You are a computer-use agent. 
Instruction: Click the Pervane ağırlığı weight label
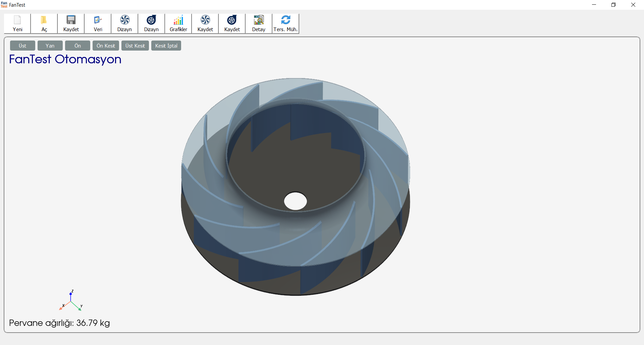(59, 323)
